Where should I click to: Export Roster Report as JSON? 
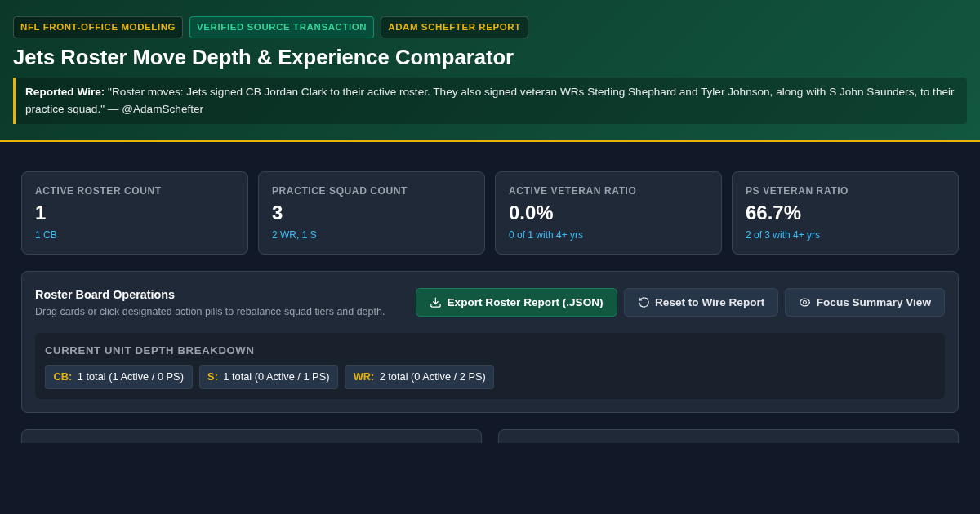point(516,303)
